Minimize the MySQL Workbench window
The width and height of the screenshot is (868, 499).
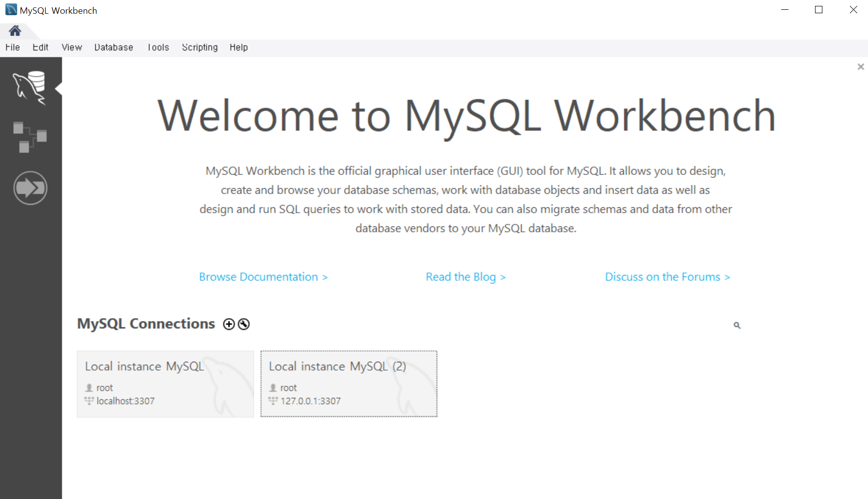[785, 10]
